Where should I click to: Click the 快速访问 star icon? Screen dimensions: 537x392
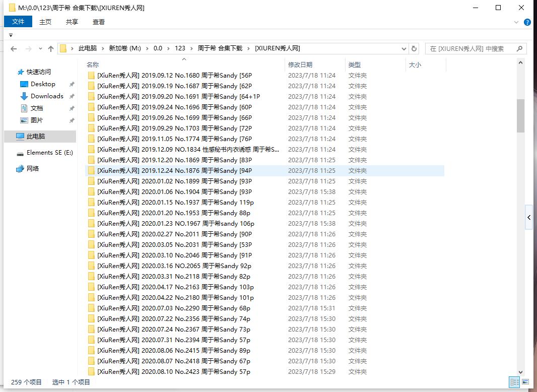[x=21, y=72]
